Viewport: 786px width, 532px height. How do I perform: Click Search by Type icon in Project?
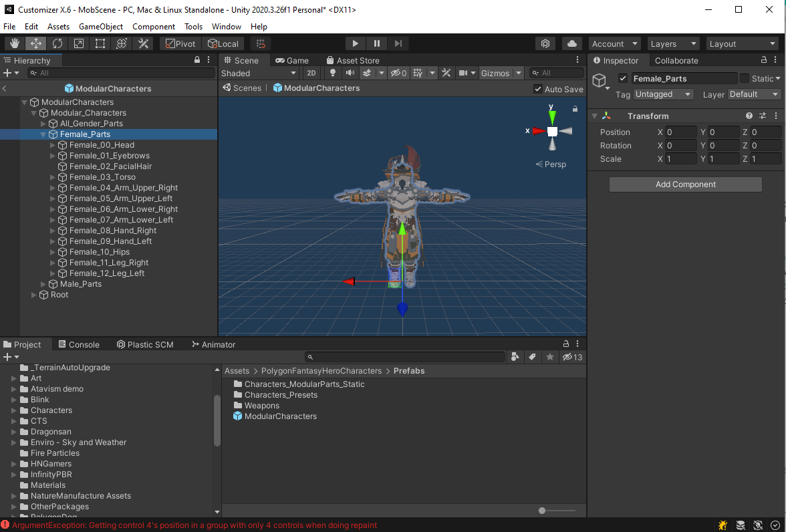(x=515, y=357)
